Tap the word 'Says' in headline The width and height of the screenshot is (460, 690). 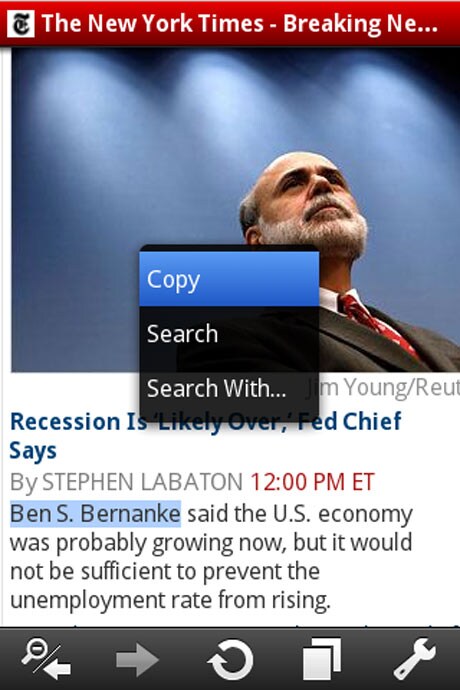click(x=33, y=451)
